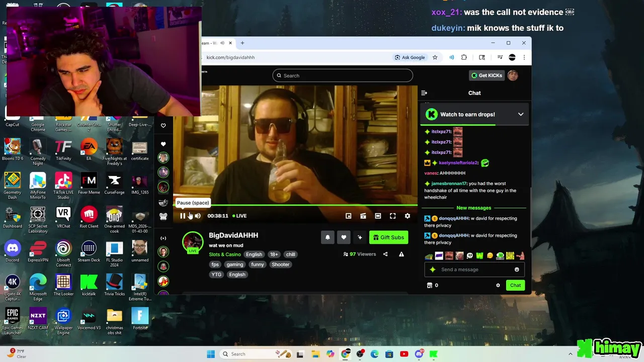Insert the BANG emote from quick emotes
The width and height of the screenshot is (644, 362).
tap(510, 256)
